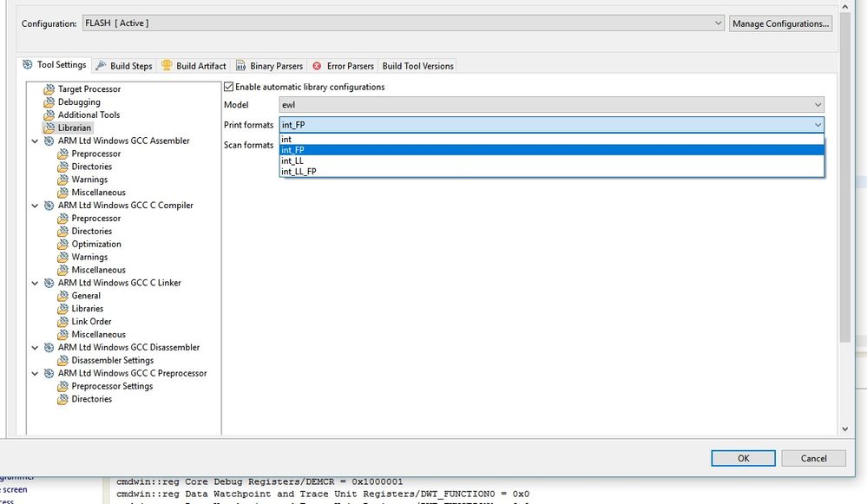Click the Cancel button
The height and width of the screenshot is (504, 867).
tap(813, 458)
